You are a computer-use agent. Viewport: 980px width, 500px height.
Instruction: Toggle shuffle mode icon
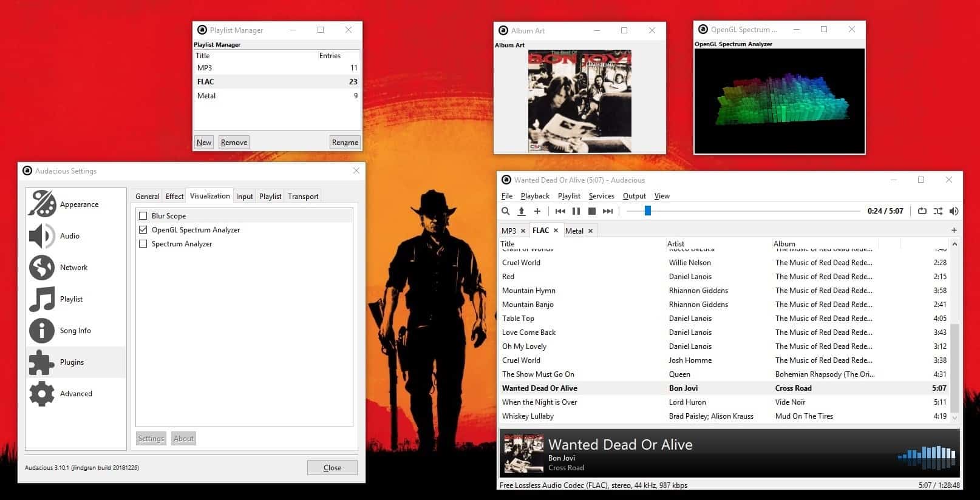click(x=937, y=211)
